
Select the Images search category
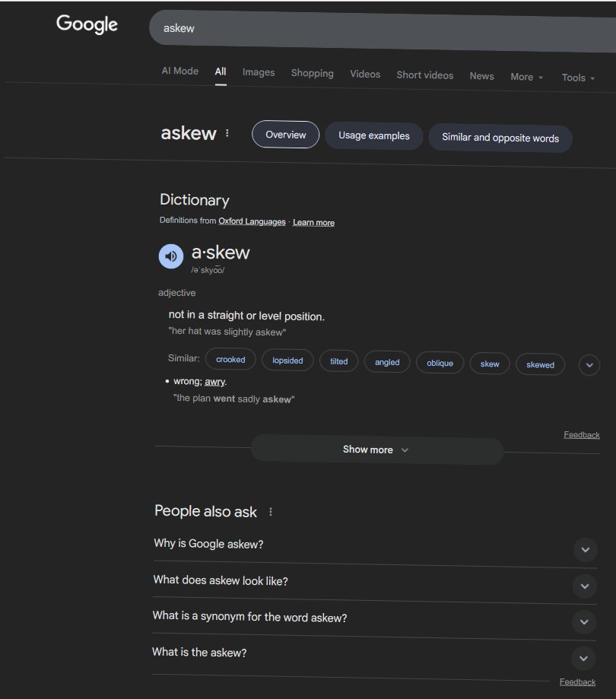(259, 72)
